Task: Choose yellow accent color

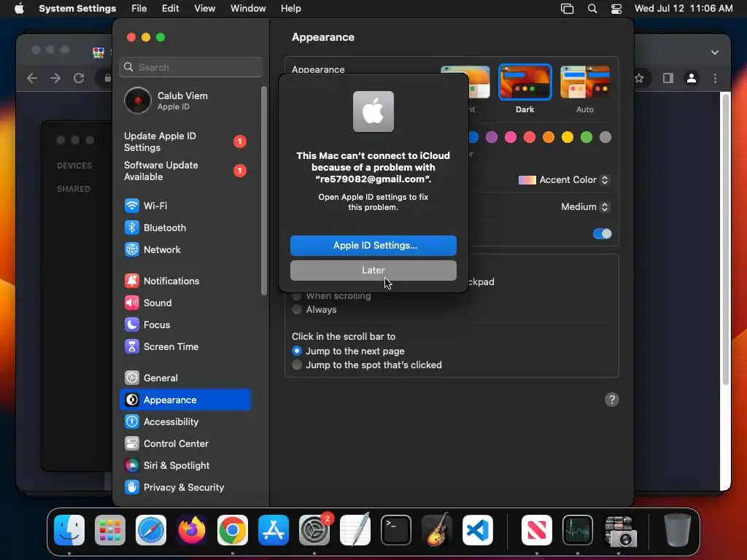Action: (x=568, y=137)
